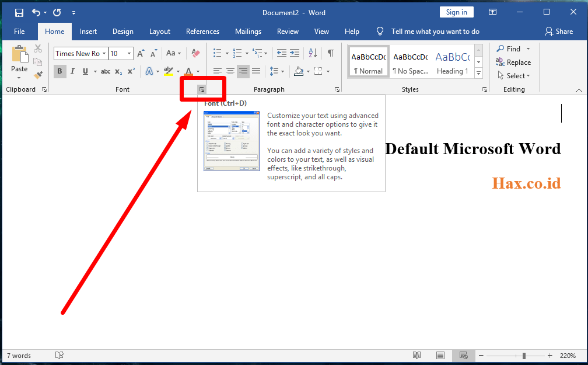
Task: Switch to the Layout tab
Action: [x=160, y=32]
